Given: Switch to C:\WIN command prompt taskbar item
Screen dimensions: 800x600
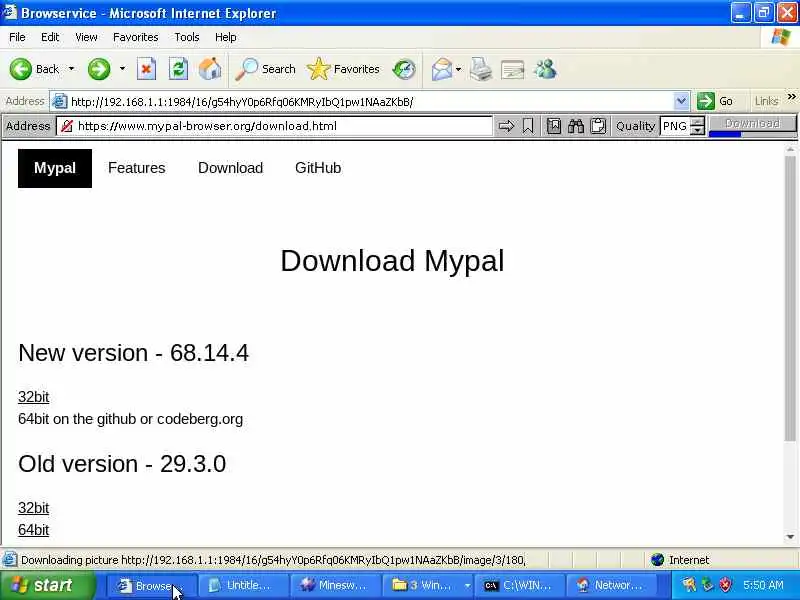Looking at the screenshot, I should (x=519, y=586).
